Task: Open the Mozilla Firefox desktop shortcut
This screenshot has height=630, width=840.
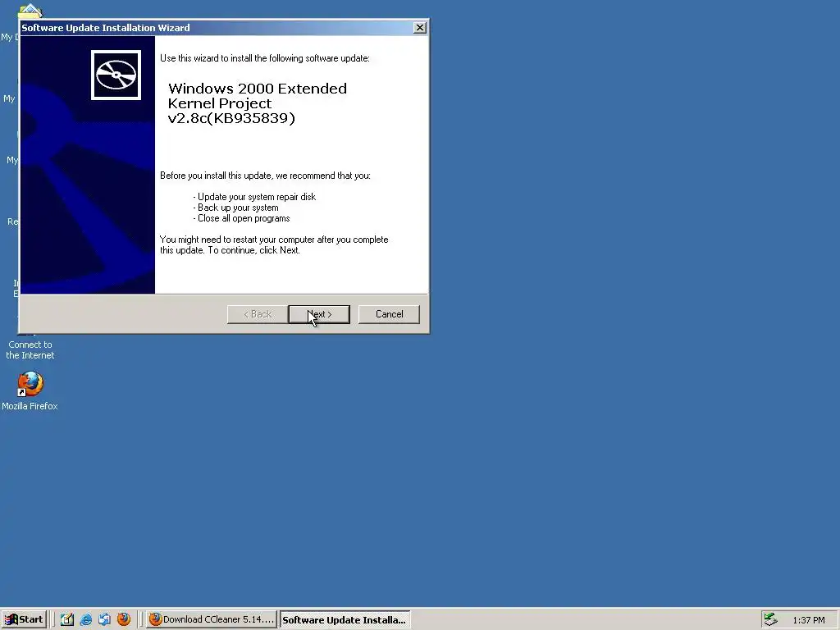Action: tap(30, 391)
